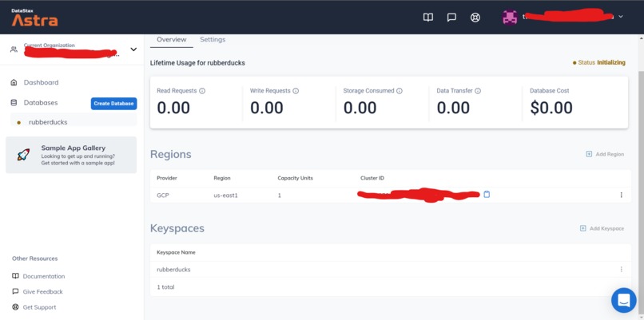644x320 pixels.
Task: Click the us-east1 region cell
Action: pyautogui.click(x=225, y=196)
